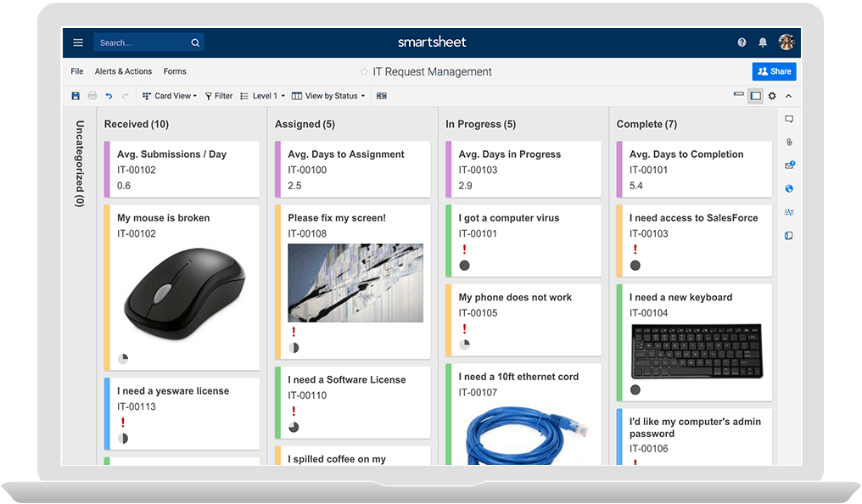862x504 pixels.
Task: Open the Level 1 dropdown
Action: tap(262, 95)
